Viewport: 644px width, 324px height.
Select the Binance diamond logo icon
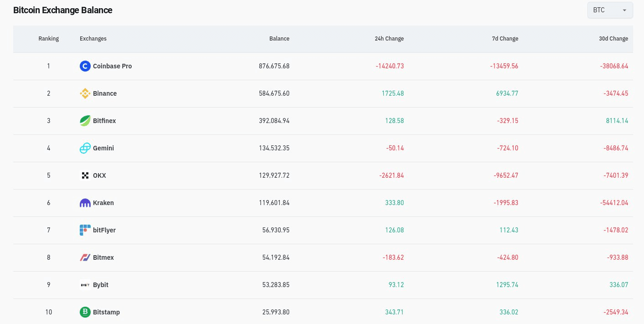coord(85,93)
